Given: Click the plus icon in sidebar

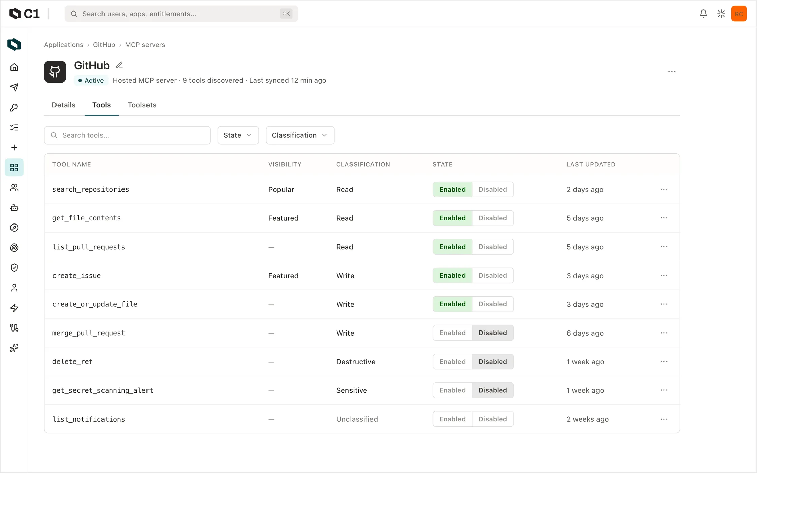Looking at the screenshot, I should tap(14, 147).
